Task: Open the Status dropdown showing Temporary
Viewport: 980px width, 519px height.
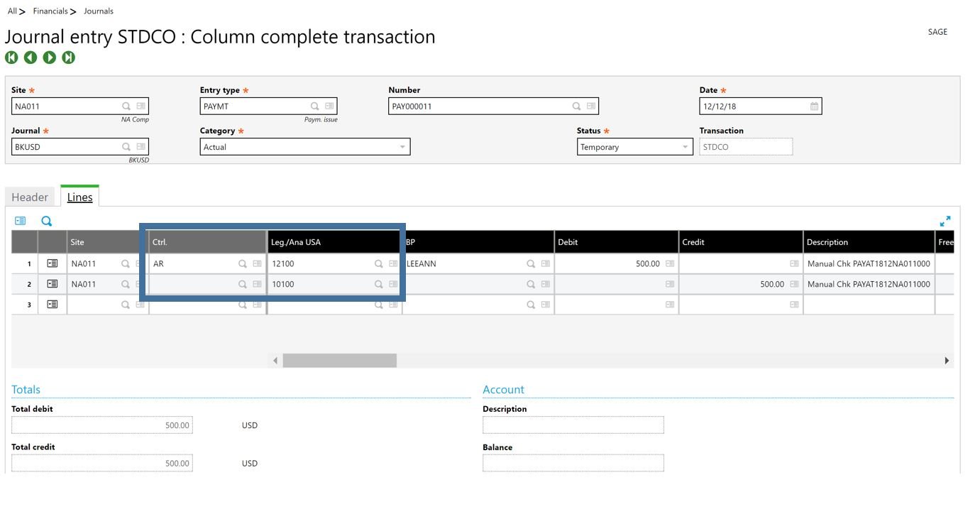Action: coord(634,147)
